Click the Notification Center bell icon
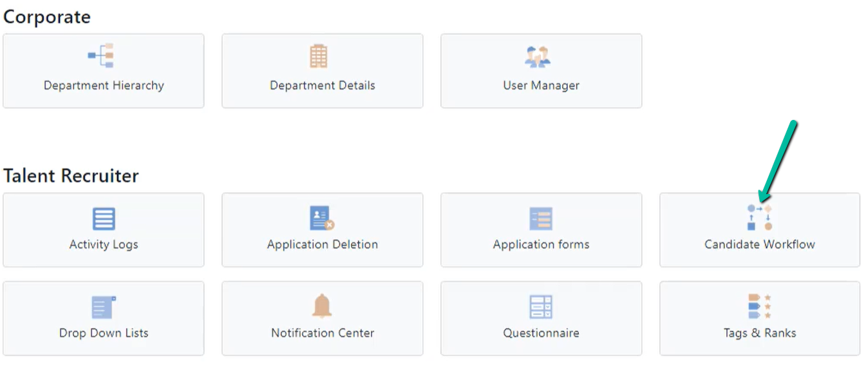This screenshot has height=370, width=868. [x=322, y=306]
